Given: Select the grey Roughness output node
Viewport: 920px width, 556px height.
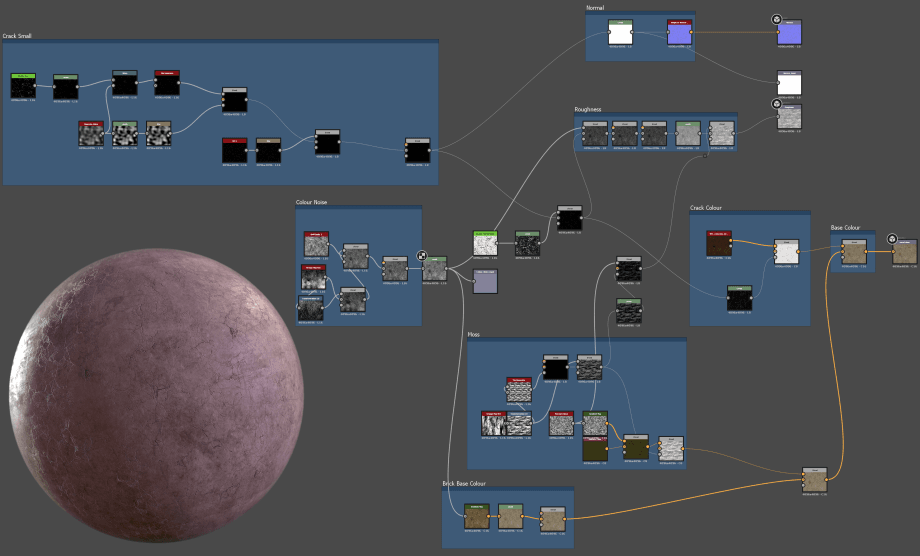Looking at the screenshot, I should pyautogui.click(x=789, y=117).
